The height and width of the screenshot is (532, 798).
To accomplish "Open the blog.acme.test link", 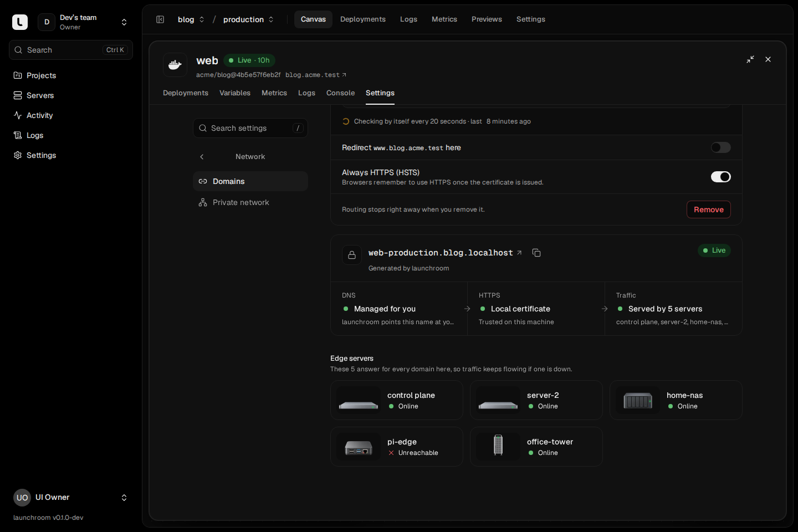I will pyautogui.click(x=316, y=75).
